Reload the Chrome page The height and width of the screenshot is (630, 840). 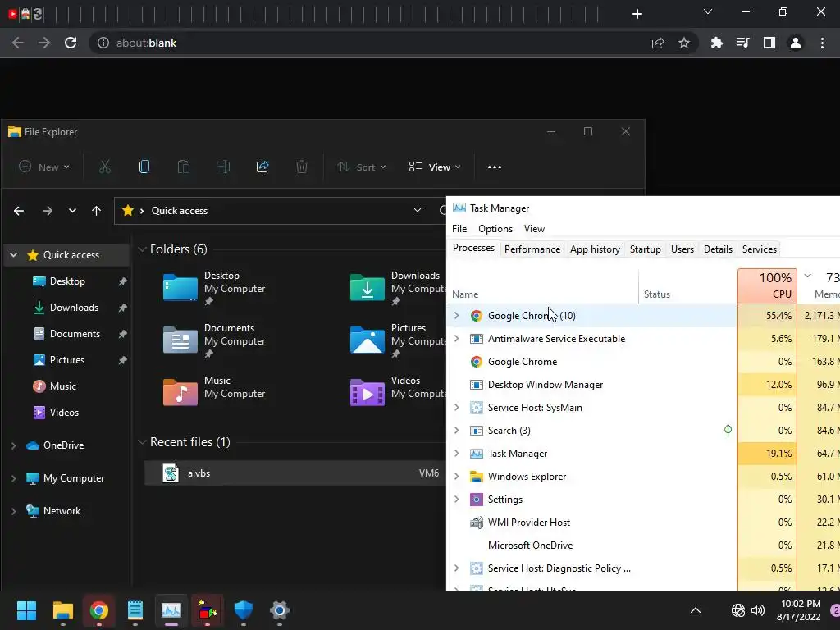click(x=71, y=43)
